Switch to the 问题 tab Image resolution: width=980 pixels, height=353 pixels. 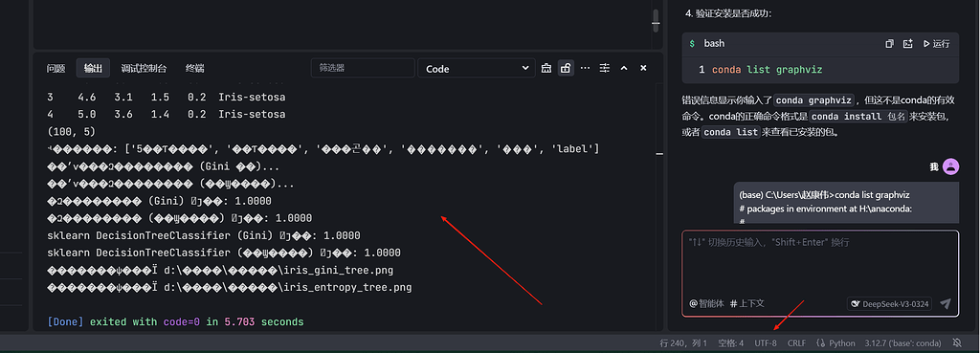click(x=56, y=68)
